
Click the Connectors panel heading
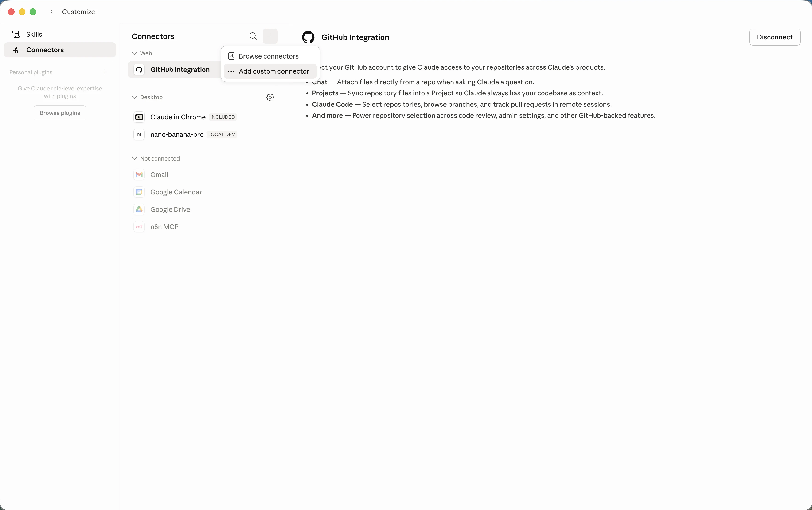(x=153, y=36)
